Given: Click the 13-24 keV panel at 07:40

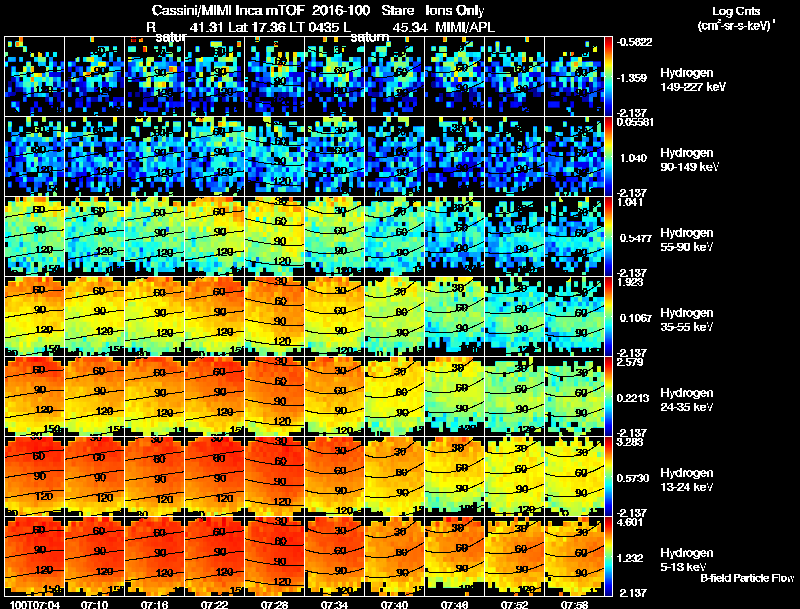Looking at the screenshot, I should [394, 476].
